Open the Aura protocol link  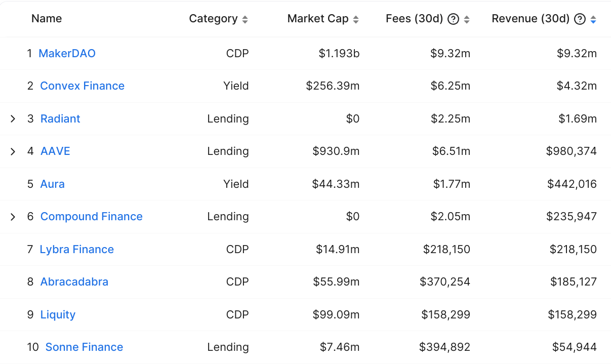point(53,184)
